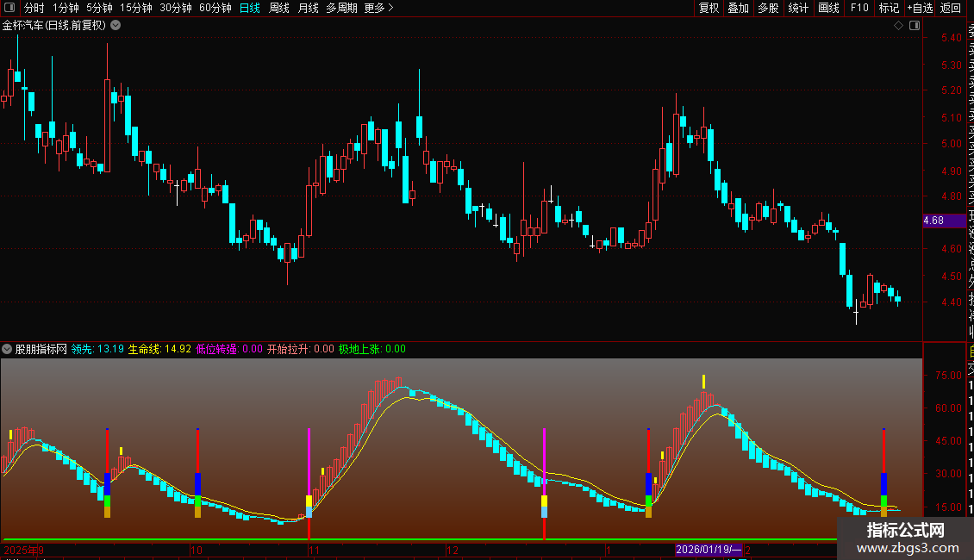Select the 15分钟 period

pyautogui.click(x=136, y=8)
